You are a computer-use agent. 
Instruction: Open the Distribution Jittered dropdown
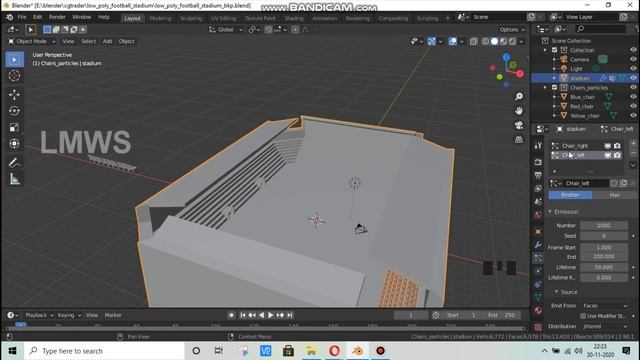coord(604,326)
